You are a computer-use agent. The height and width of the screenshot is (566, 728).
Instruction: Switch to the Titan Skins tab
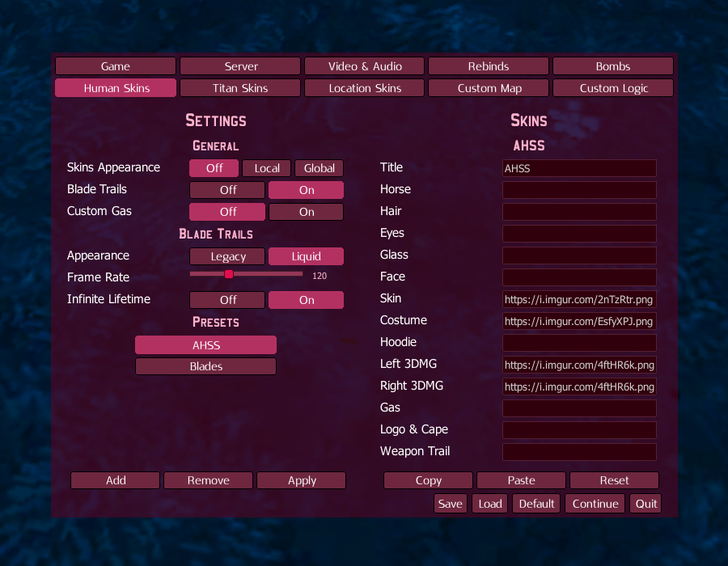point(239,87)
